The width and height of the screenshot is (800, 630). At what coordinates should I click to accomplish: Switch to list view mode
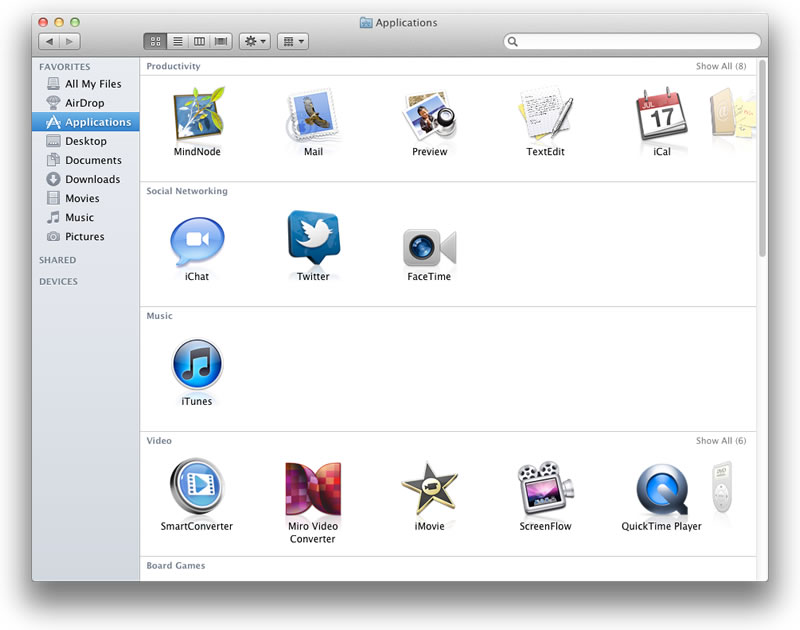point(177,42)
